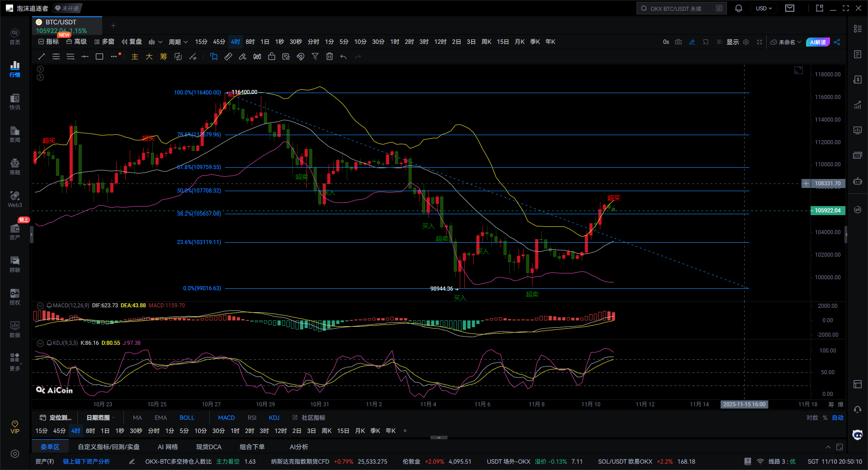Click the share icon beside AI解读
Viewport: 868px width, 470px height.
click(x=837, y=42)
